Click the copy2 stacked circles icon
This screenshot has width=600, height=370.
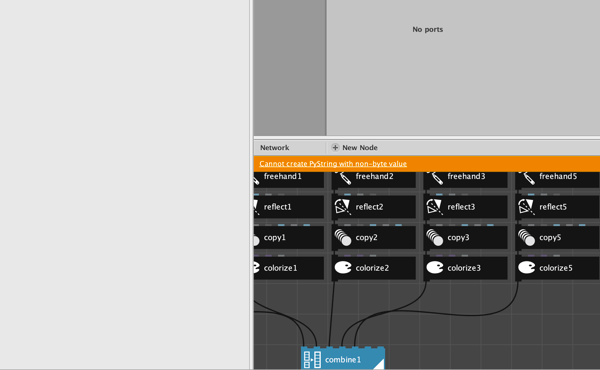click(x=343, y=238)
